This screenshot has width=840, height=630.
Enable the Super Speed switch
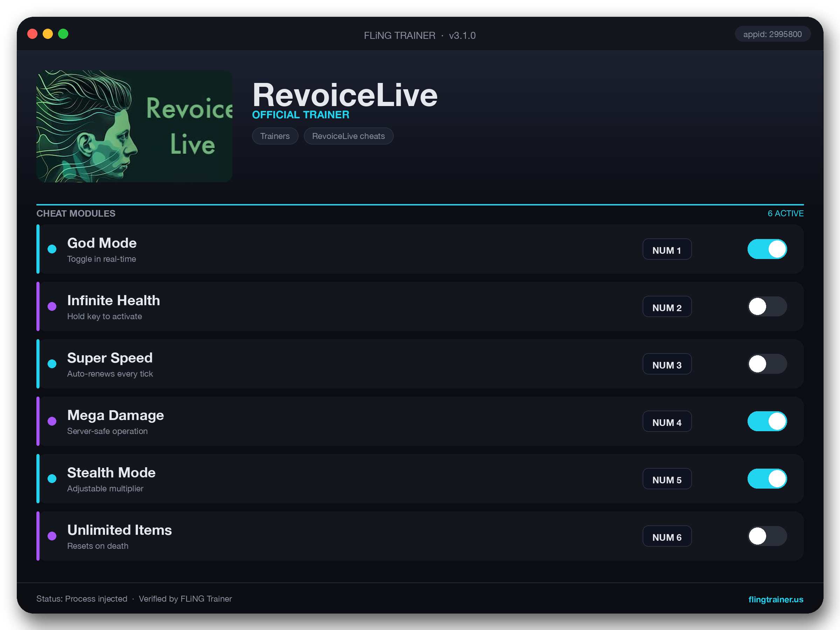(767, 364)
